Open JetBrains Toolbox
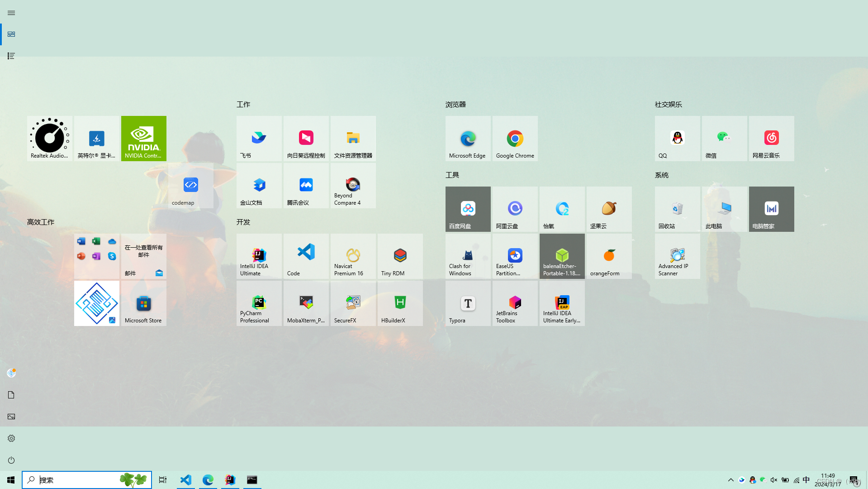Image resolution: width=868 pixels, height=489 pixels. tap(515, 303)
